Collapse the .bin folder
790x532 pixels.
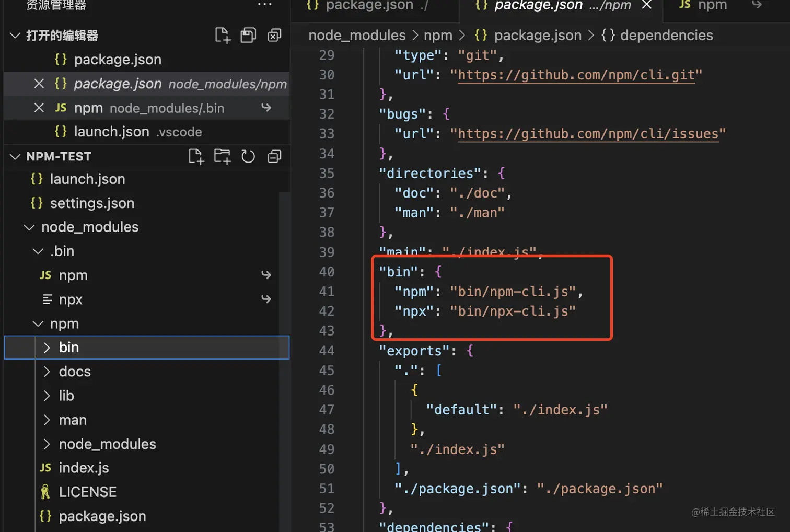point(38,251)
